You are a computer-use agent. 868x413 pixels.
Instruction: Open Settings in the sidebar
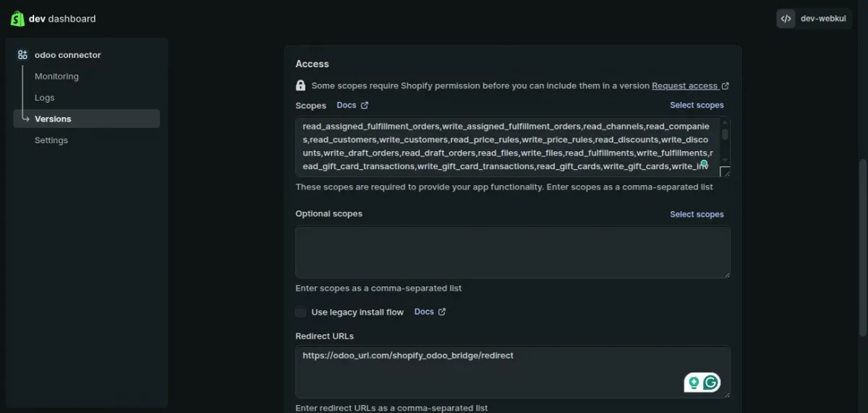(x=51, y=140)
